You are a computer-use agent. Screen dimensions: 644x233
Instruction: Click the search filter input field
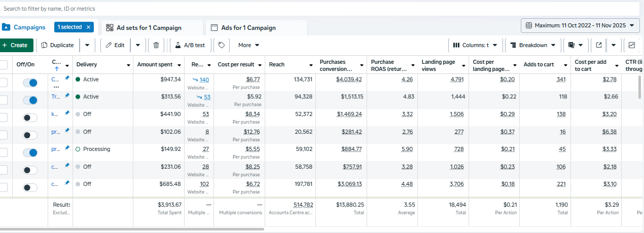coord(304,9)
